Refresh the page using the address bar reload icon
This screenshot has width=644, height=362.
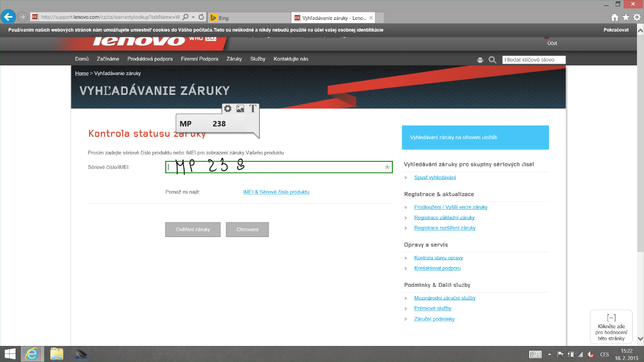(x=201, y=17)
